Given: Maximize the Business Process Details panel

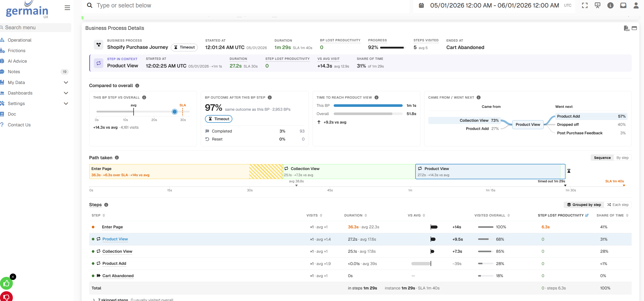Looking at the screenshot, I should pos(634,28).
